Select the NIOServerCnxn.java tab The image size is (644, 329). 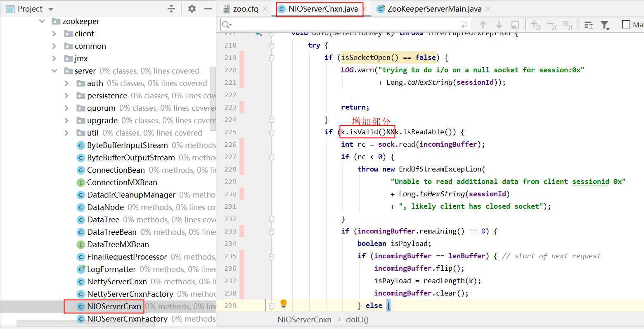click(323, 9)
